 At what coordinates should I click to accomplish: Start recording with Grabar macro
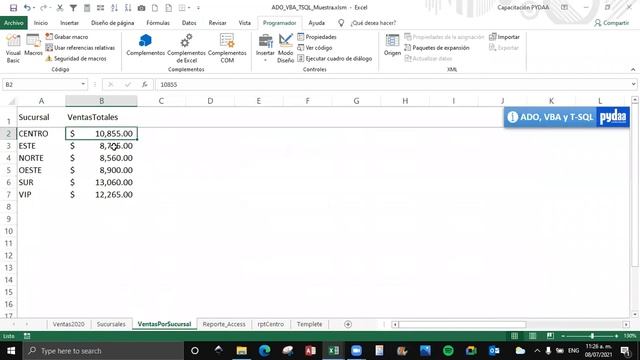point(67,37)
